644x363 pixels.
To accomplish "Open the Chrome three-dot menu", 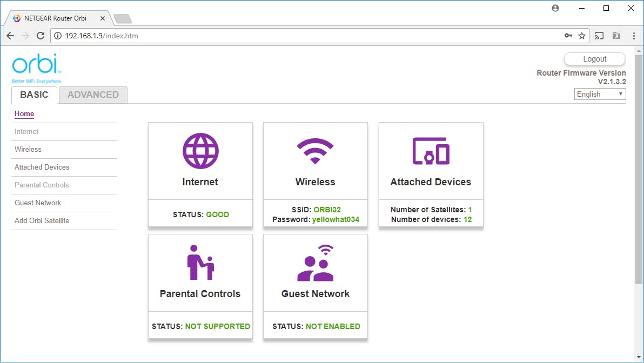I will (x=634, y=36).
